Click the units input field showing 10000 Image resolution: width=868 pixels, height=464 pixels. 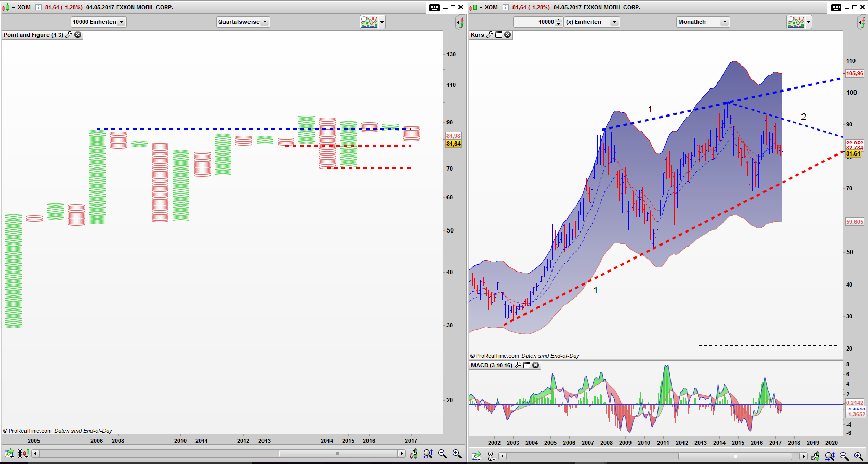pos(534,22)
